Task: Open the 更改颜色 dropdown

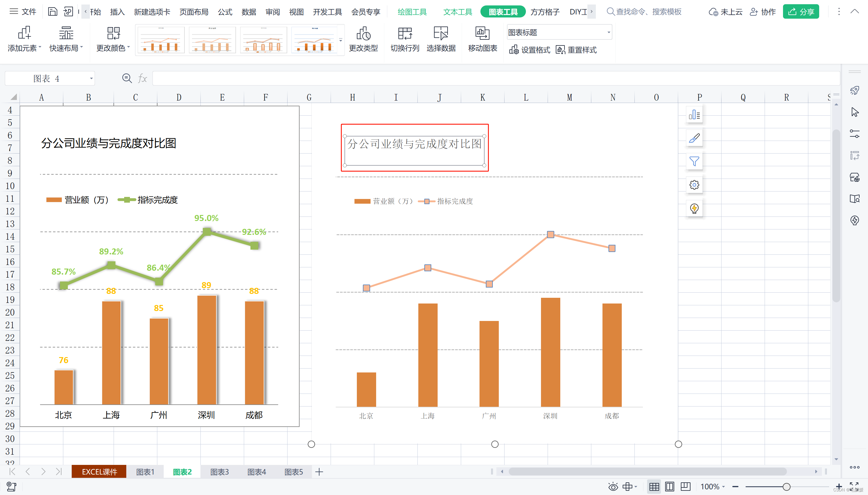Action: (x=113, y=39)
